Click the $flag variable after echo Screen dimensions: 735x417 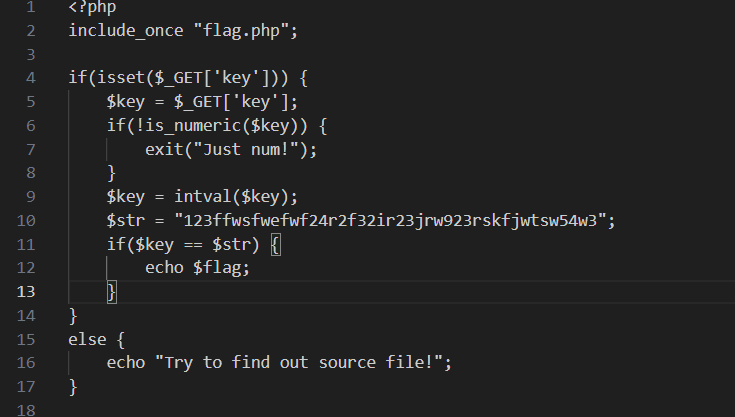[x=222, y=268]
